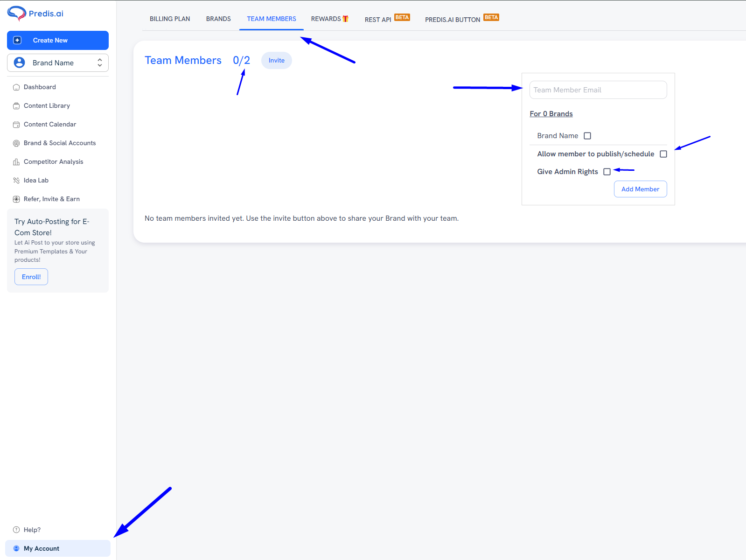
Task: Enable Allow member to publish/schedule checkbox
Action: tap(663, 154)
